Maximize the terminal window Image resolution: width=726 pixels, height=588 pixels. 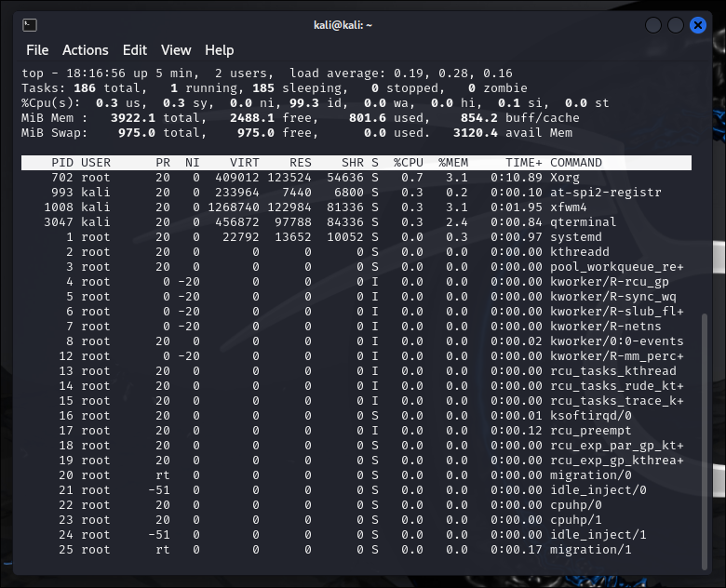tap(677, 25)
